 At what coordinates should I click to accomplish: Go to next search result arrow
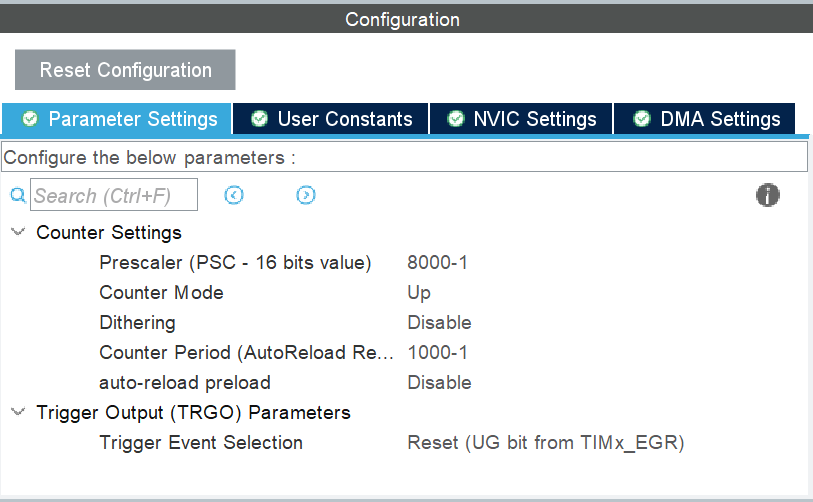pos(306,195)
